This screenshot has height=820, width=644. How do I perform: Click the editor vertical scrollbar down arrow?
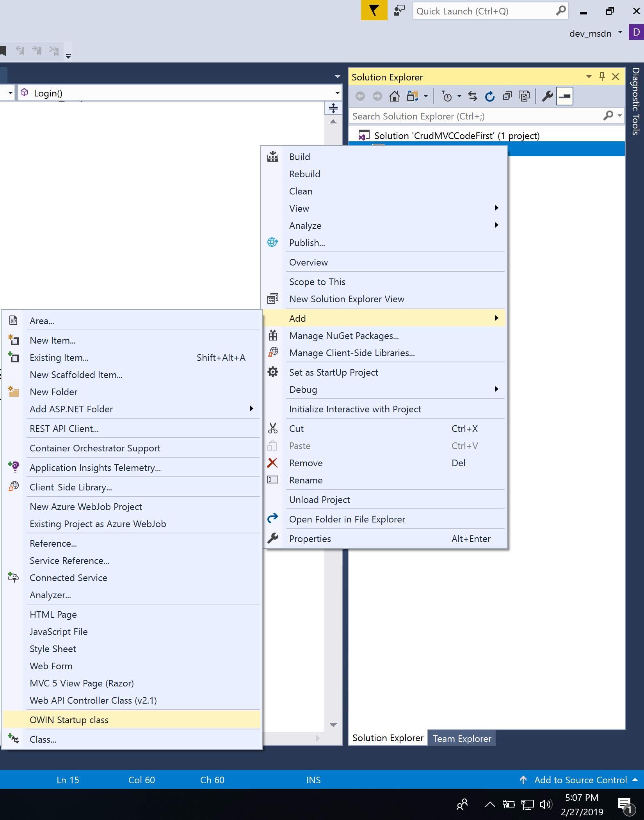[333, 725]
